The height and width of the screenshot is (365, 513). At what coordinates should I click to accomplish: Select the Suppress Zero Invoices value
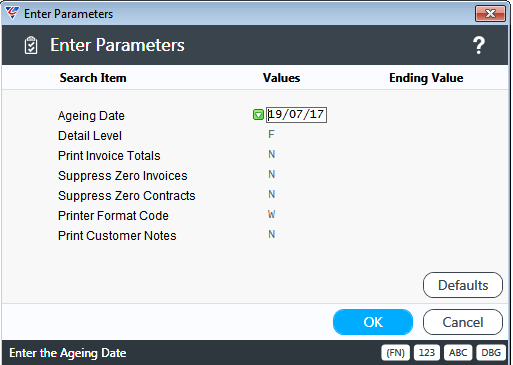coord(272,175)
